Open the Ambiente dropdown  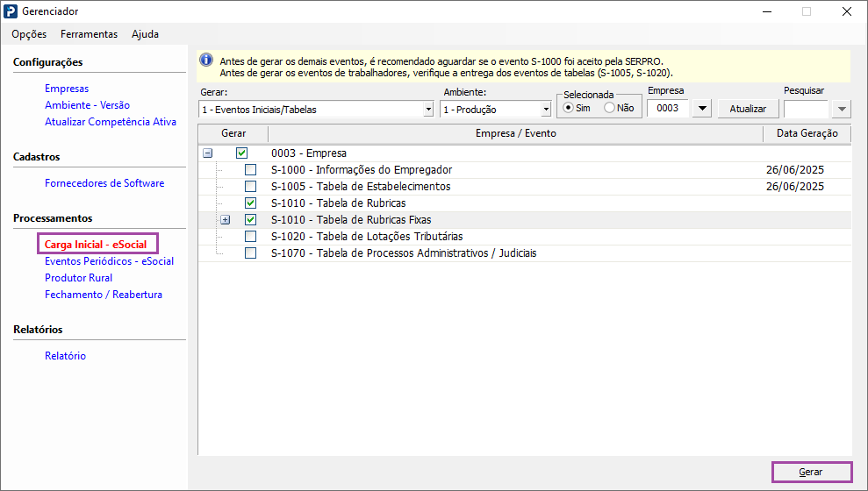pos(546,110)
